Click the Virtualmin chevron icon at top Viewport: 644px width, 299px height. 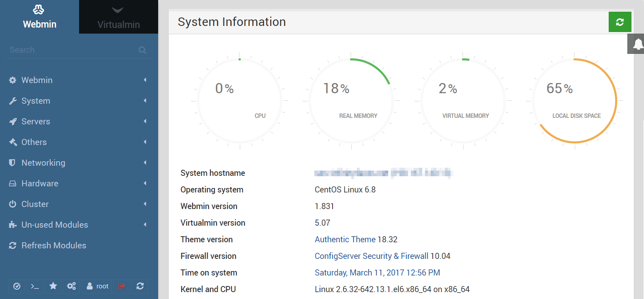pos(118,10)
